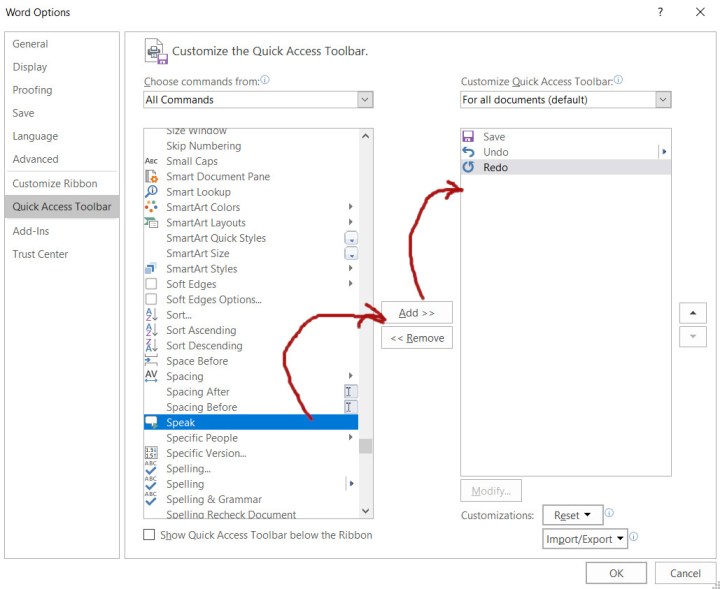
Task: Open the Trust Center category
Action: coord(40,254)
